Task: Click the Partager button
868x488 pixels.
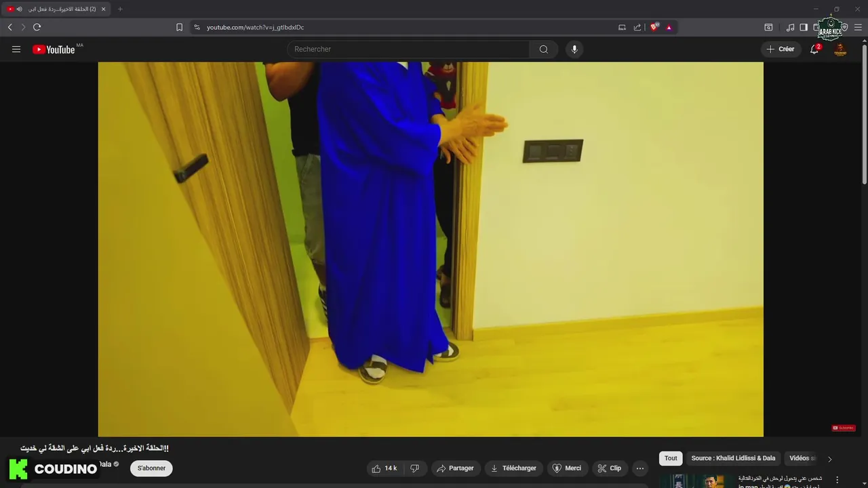Action: 456,468
